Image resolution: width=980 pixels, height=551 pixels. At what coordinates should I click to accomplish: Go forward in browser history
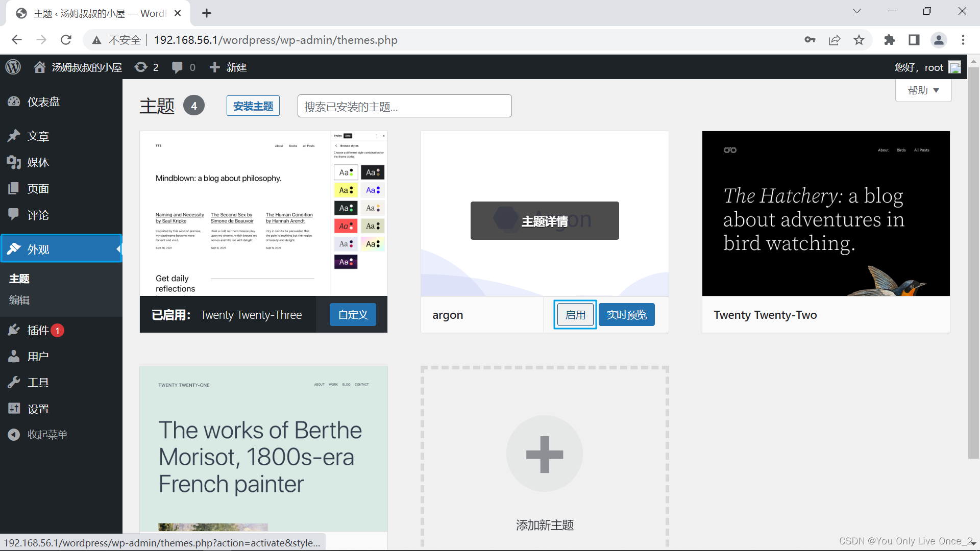(41, 40)
